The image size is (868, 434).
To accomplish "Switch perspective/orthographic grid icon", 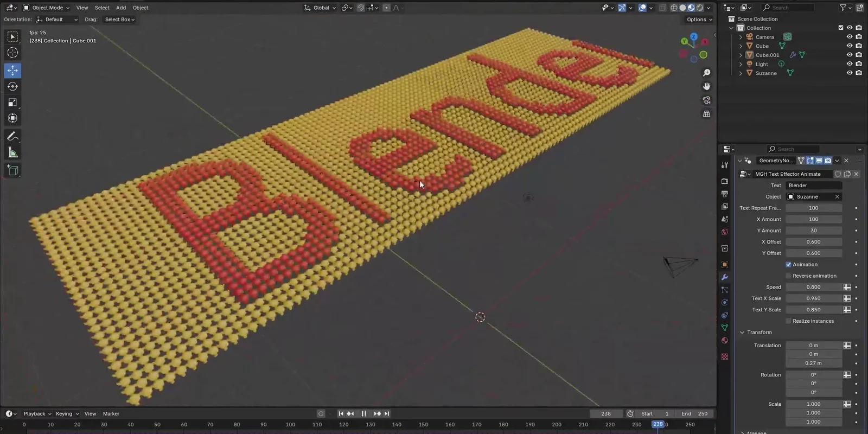I will [706, 114].
